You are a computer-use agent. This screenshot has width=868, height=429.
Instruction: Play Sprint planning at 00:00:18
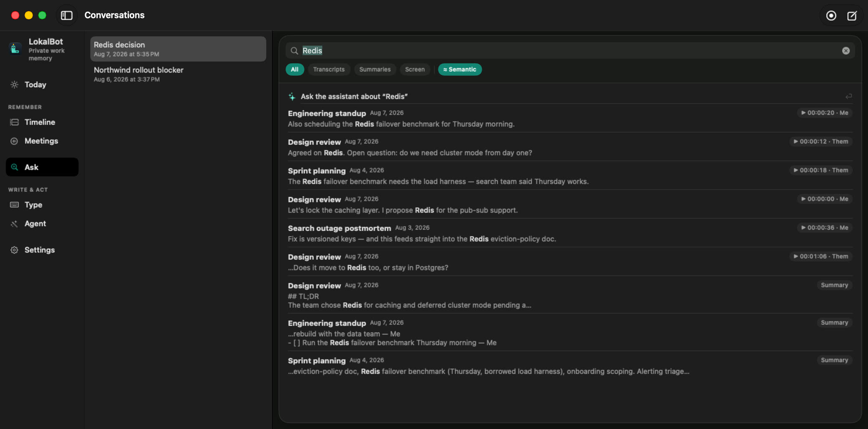(820, 170)
